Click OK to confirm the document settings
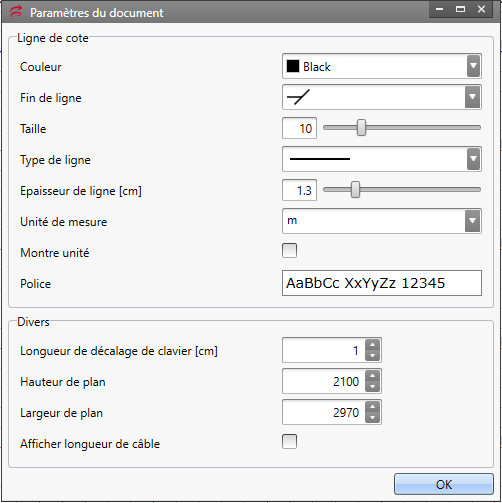Image resolution: width=502 pixels, height=503 pixels. [x=444, y=484]
